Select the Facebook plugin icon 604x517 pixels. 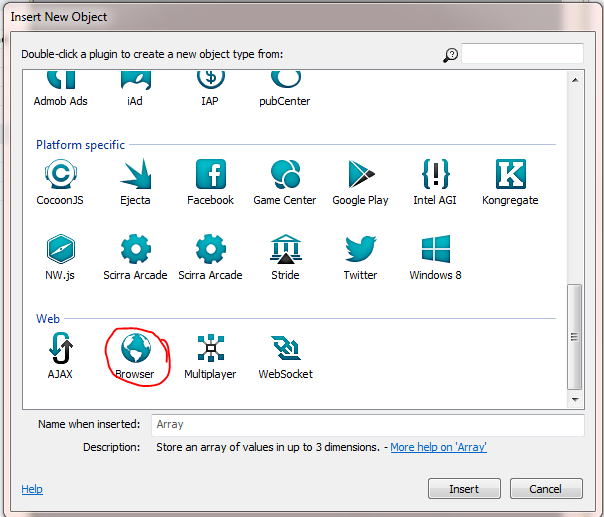pyautogui.click(x=211, y=174)
